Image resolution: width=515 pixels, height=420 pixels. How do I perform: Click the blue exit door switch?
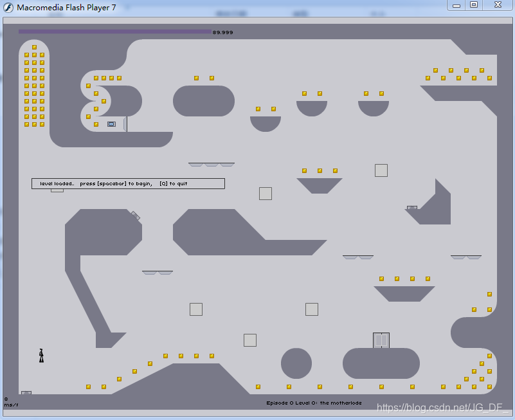point(111,124)
